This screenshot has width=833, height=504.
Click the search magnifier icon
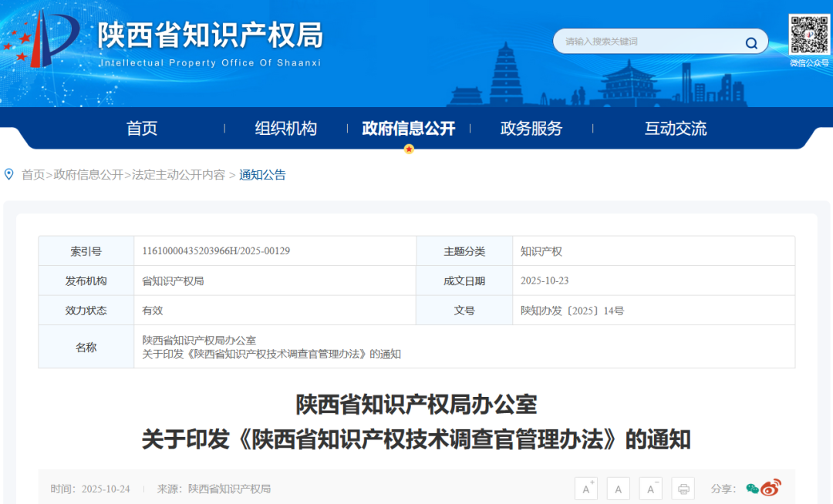[750, 43]
